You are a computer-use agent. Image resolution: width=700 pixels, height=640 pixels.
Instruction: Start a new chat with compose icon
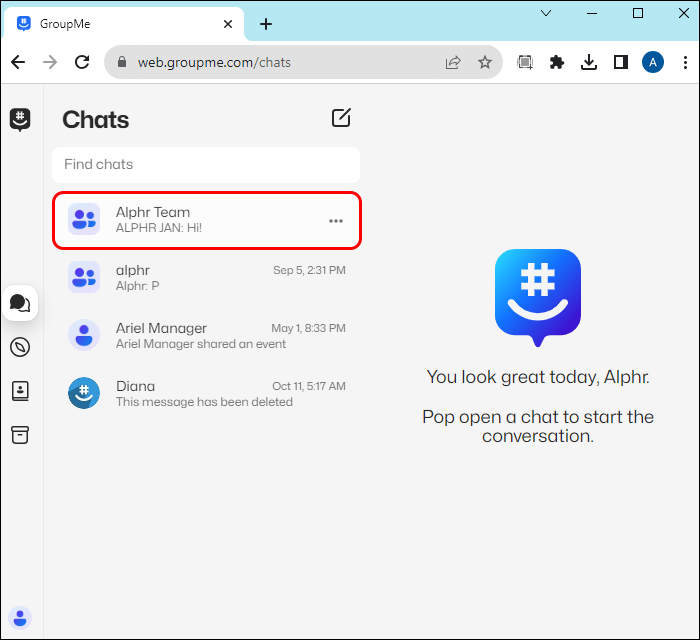coord(341,118)
